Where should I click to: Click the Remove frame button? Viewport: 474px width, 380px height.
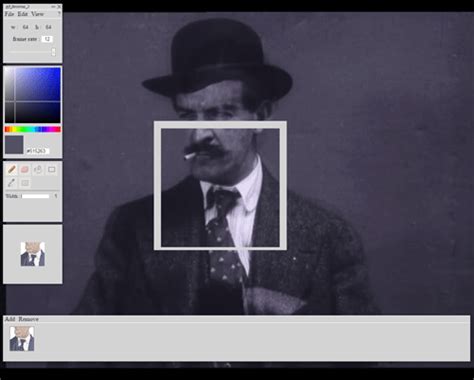(x=28, y=319)
